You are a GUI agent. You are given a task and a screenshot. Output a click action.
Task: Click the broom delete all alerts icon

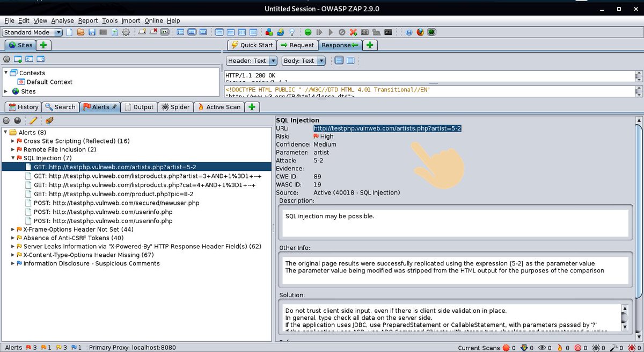click(x=49, y=120)
